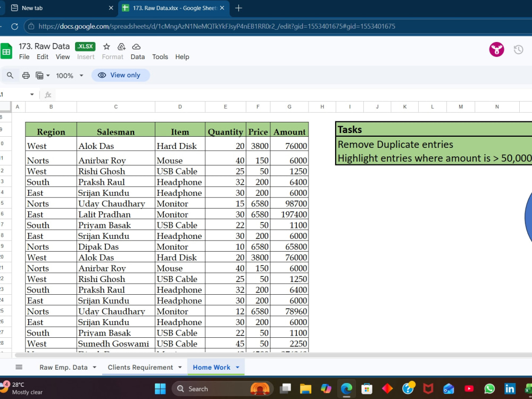Reload the page with refresh icon

[x=14, y=26]
